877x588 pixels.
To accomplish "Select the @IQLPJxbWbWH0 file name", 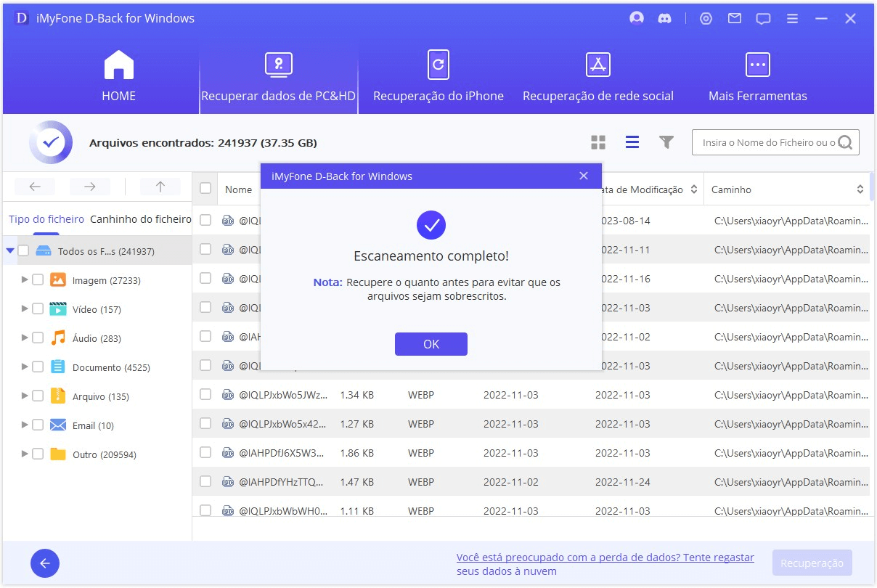I will (283, 511).
